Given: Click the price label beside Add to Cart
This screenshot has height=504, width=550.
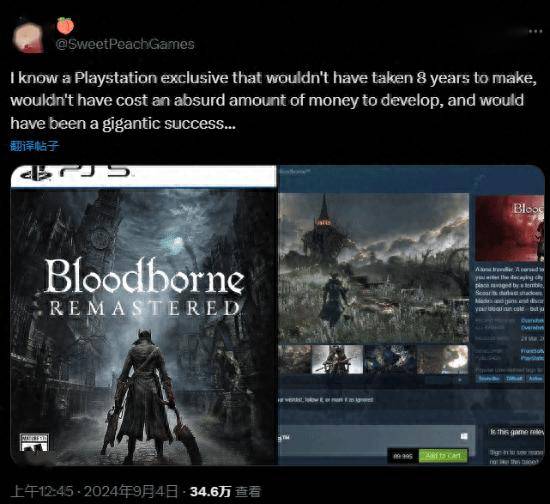Looking at the screenshot, I should (403, 456).
